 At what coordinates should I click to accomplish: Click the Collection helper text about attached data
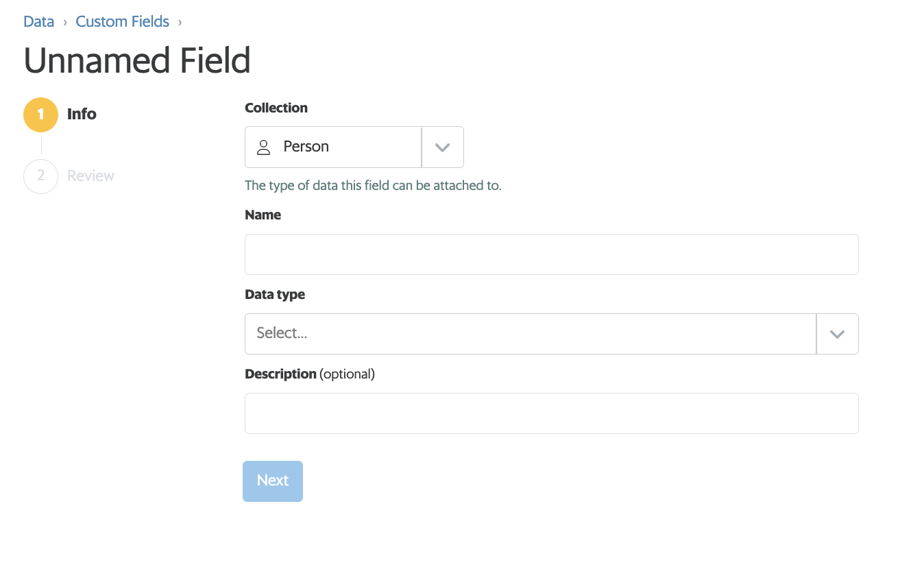coord(373,185)
